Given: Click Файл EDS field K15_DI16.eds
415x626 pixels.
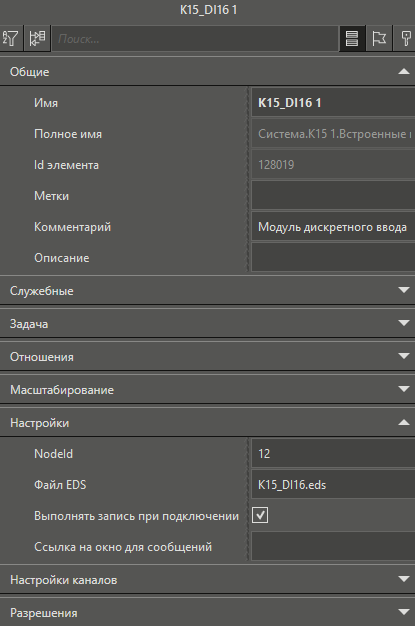Looking at the screenshot, I should tap(333, 485).
